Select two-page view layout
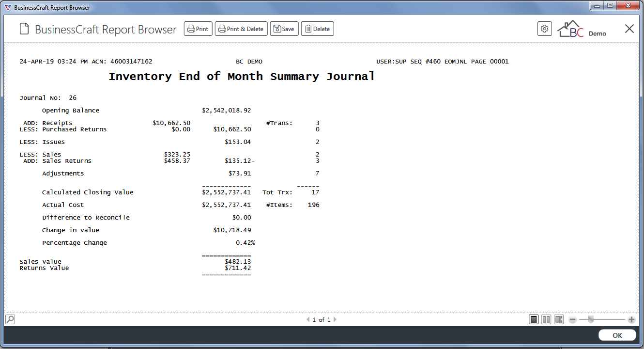This screenshot has height=349, width=644. click(x=546, y=319)
